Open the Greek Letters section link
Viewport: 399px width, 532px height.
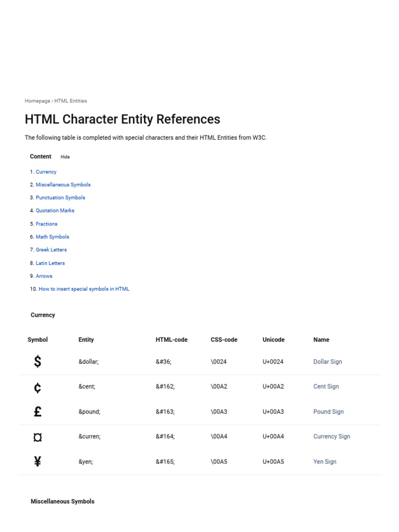[x=51, y=250]
